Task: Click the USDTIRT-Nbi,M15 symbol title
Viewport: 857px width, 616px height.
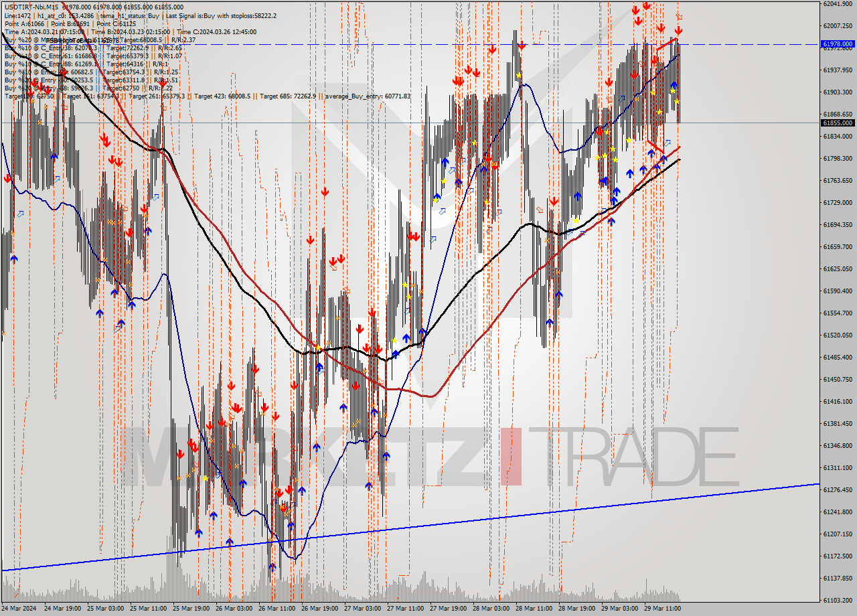Action: (31, 6)
